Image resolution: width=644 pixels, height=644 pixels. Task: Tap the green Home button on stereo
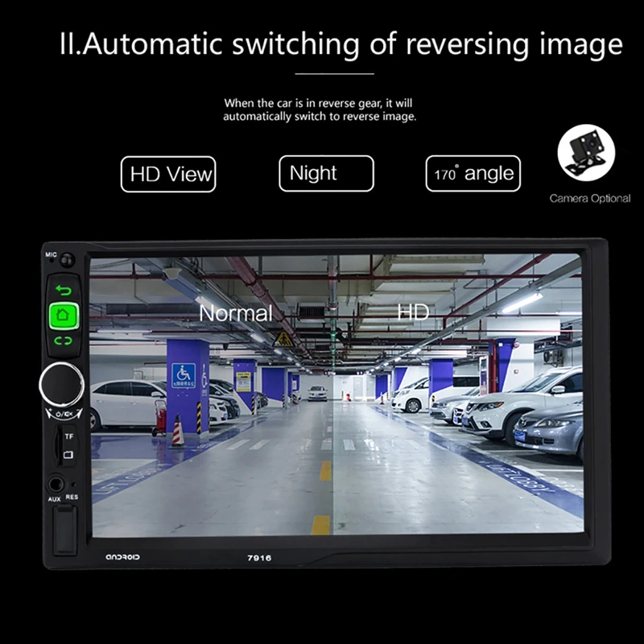[64, 316]
